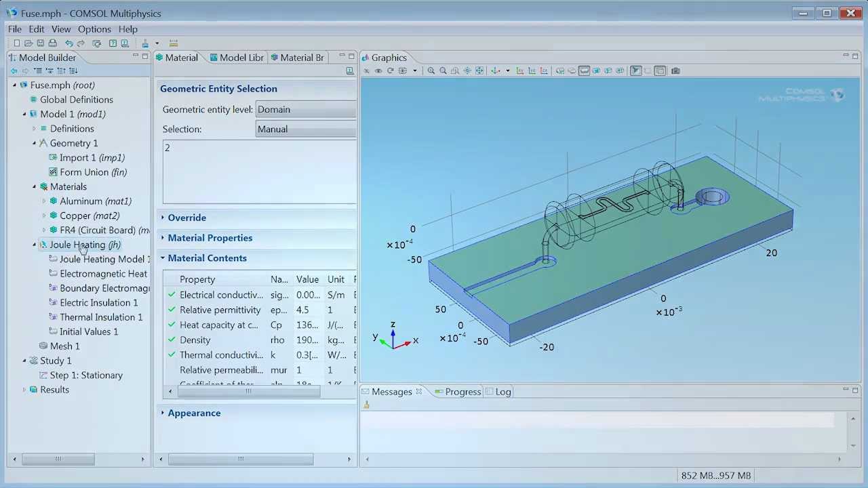Image resolution: width=868 pixels, height=488 pixels.
Task: Click the Redo arrow icon
Action: click(x=81, y=43)
